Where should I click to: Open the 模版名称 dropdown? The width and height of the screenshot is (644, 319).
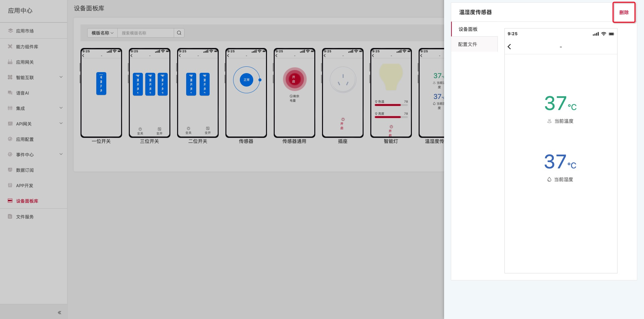click(102, 33)
